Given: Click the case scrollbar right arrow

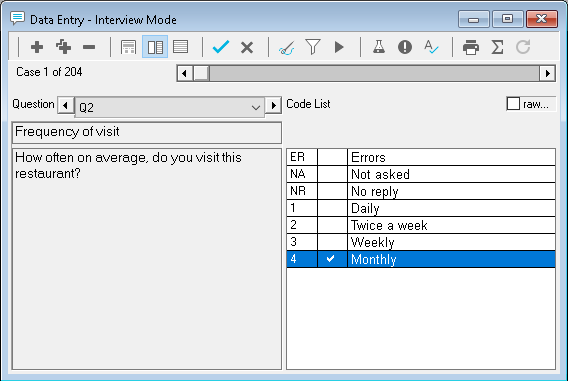Looking at the screenshot, I should [547, 74].
